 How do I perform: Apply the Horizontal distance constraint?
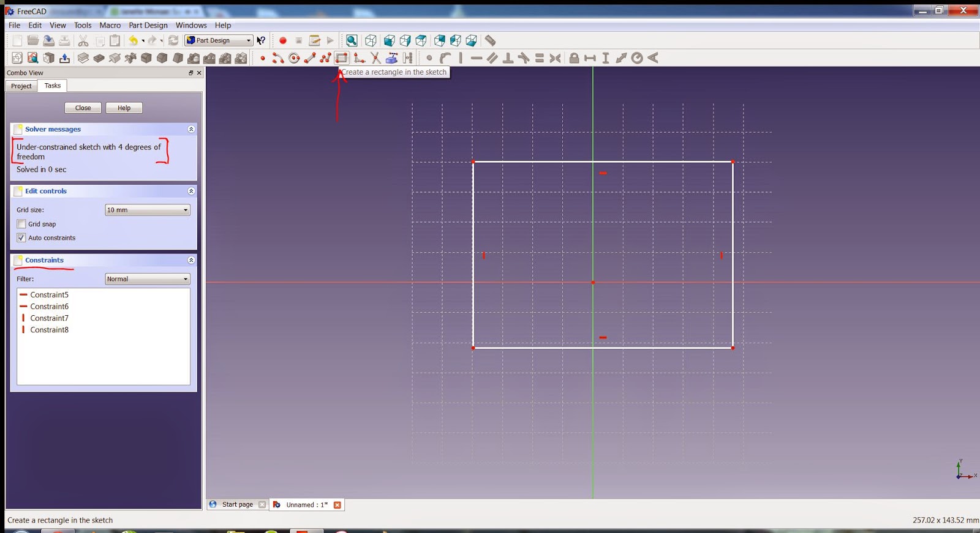pos(590,58)
